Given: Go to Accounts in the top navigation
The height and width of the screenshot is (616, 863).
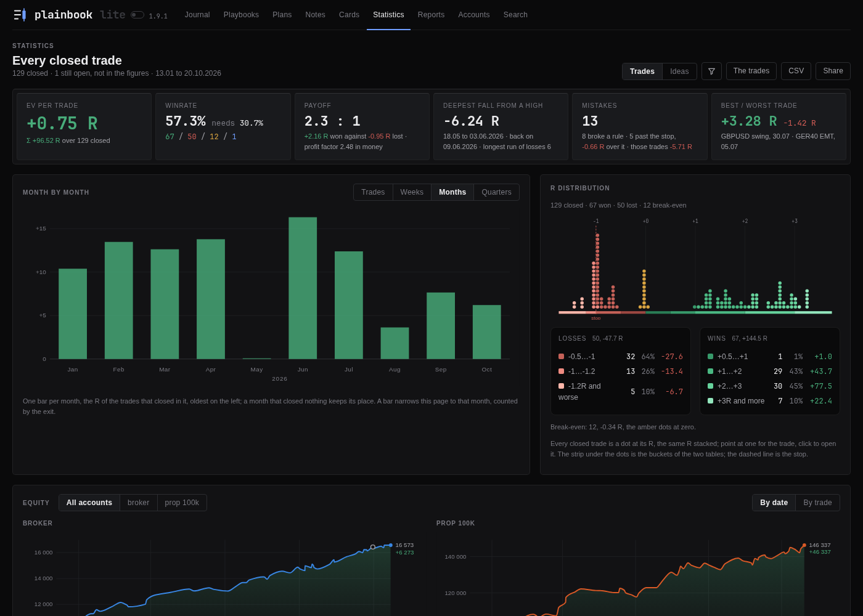Looking at the screenshot, I should 474,15.
